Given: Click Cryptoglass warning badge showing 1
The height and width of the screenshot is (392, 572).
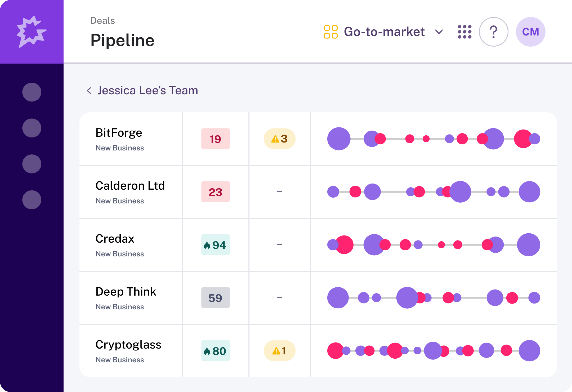Looking at the screenshot, I should (279, 351).
